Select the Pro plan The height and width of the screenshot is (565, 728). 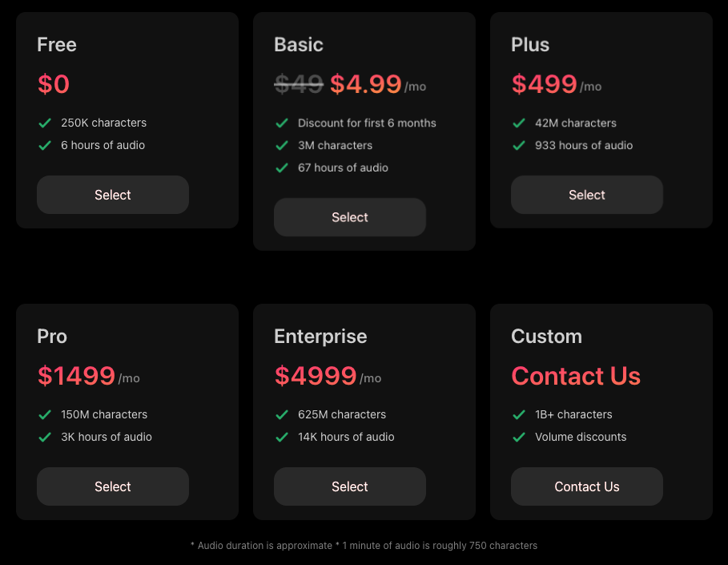(x=112, y=486)
